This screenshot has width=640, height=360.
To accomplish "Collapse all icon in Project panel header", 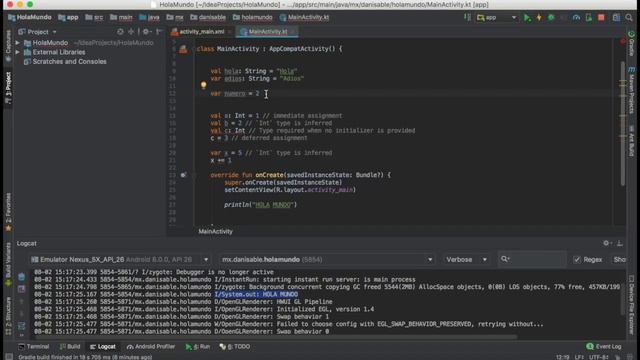I will pos(131,31).
